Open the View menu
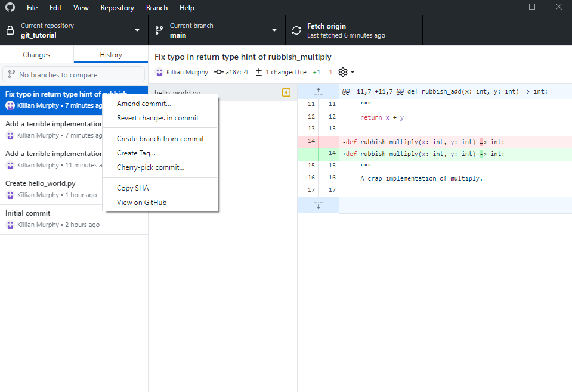 coord(81,8)
